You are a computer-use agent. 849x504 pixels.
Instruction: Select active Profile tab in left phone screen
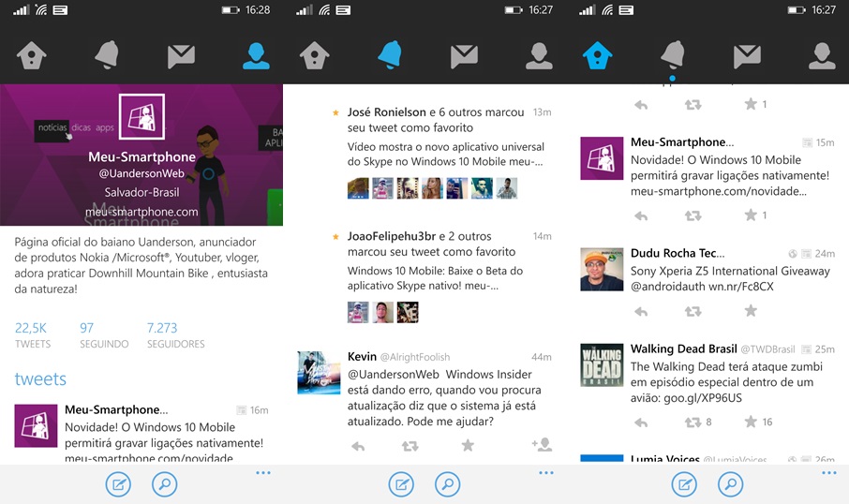pyautogui.click(x=256, y=56)
